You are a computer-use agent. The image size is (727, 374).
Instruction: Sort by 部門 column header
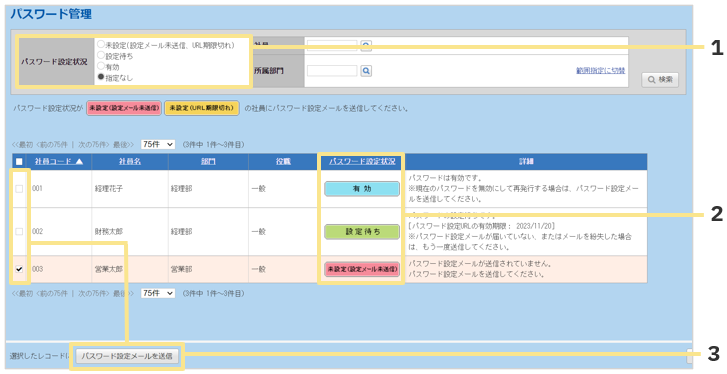[x=208, y=161]
